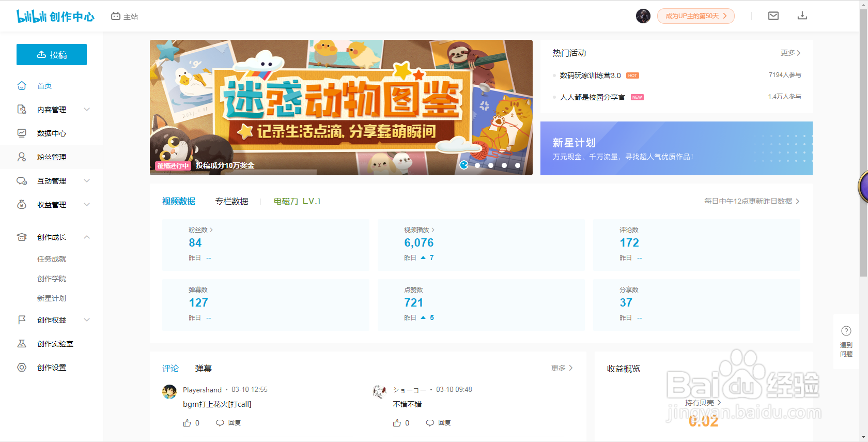Open 电磁力 LV.1 link
This screenshot has width=868, height=442.
tap(297, 201)
